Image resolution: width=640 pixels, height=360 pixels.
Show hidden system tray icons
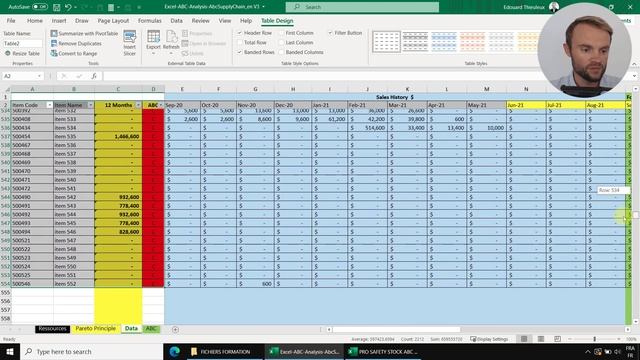[587, 351]
